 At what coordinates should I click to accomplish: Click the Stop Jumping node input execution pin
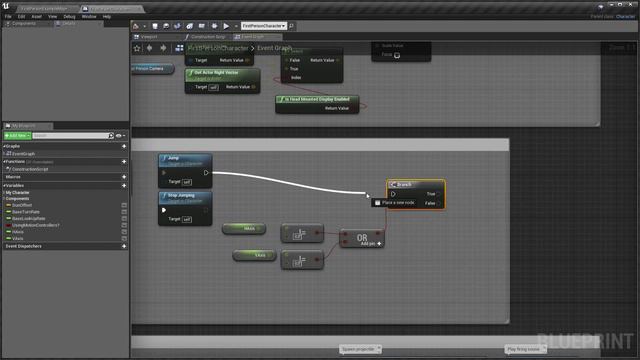click(x=164, y=210)
